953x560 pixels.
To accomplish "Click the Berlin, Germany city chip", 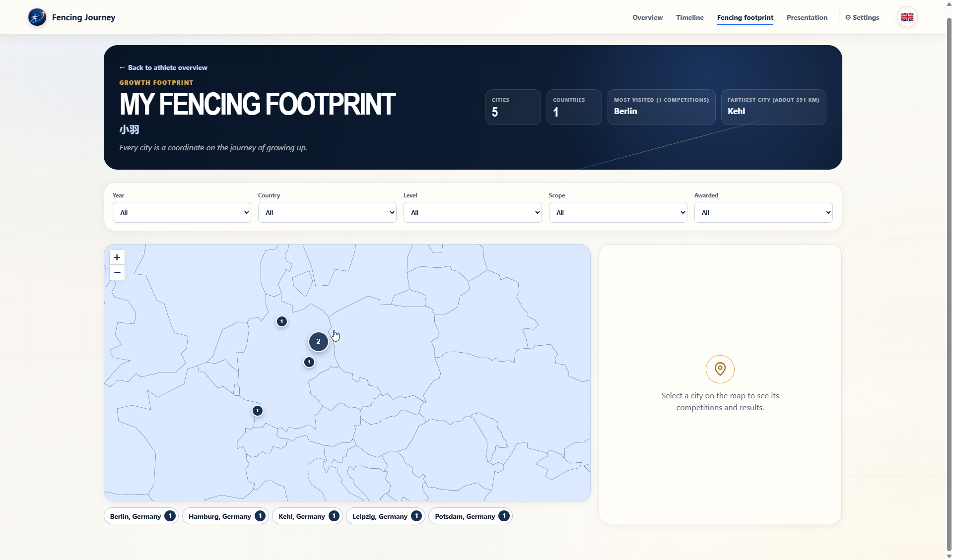I will (141, 516).
